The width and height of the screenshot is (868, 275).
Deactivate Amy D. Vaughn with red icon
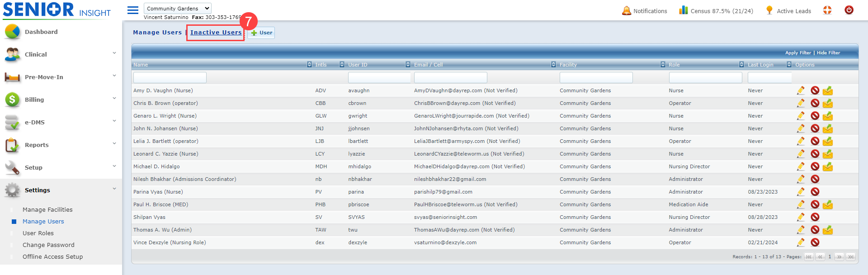coord(815,90)
